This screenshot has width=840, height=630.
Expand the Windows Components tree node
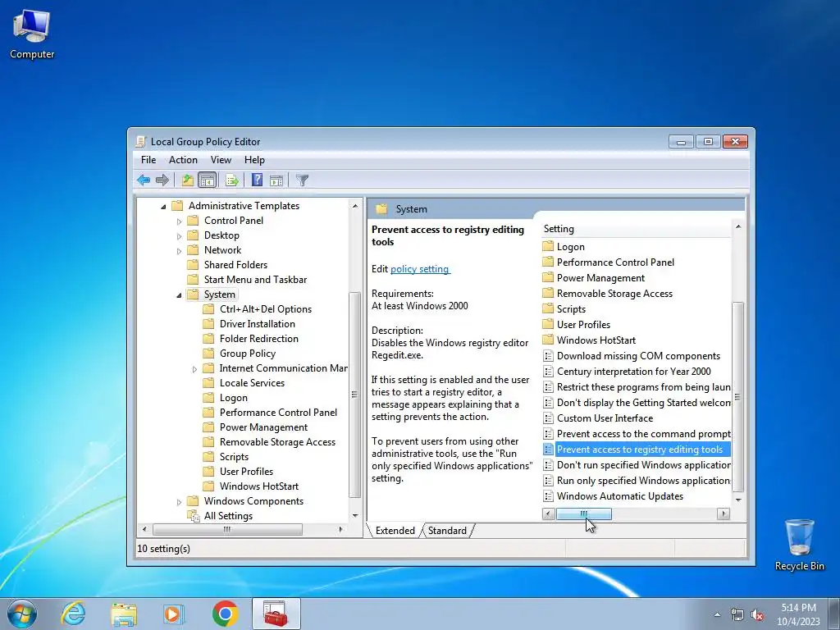pyautogui.click(x=179, y=501)
